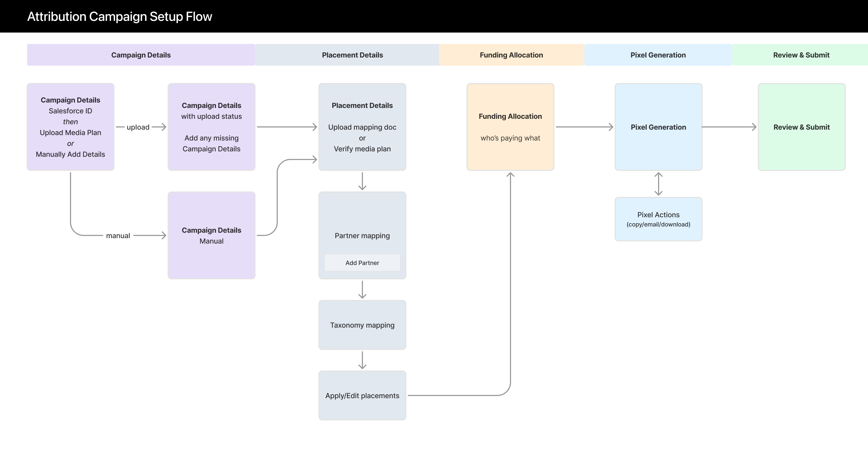
Task: Select the Campaign Details Manual node
Action: (x=211, y=236)
